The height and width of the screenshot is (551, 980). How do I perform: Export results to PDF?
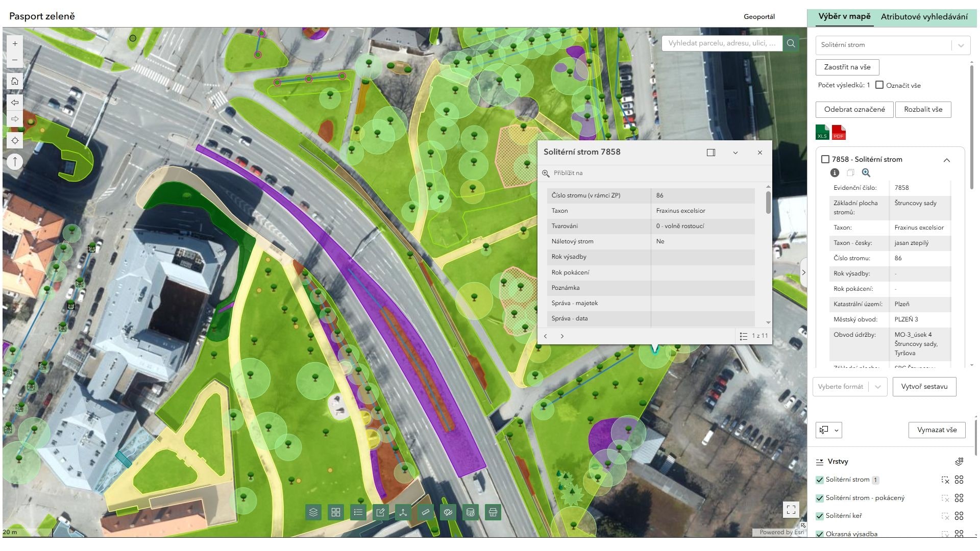click(839, 133)
